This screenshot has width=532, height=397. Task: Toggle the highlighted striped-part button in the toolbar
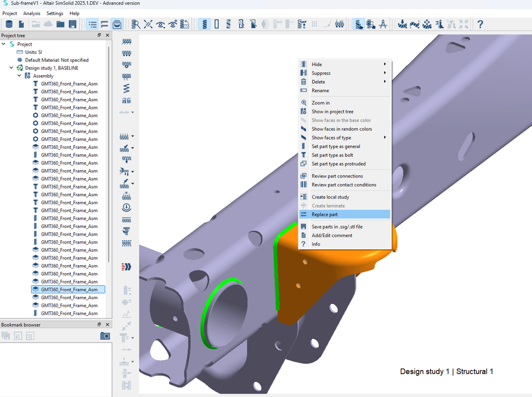pyautogui.click(x=204, y=24)
